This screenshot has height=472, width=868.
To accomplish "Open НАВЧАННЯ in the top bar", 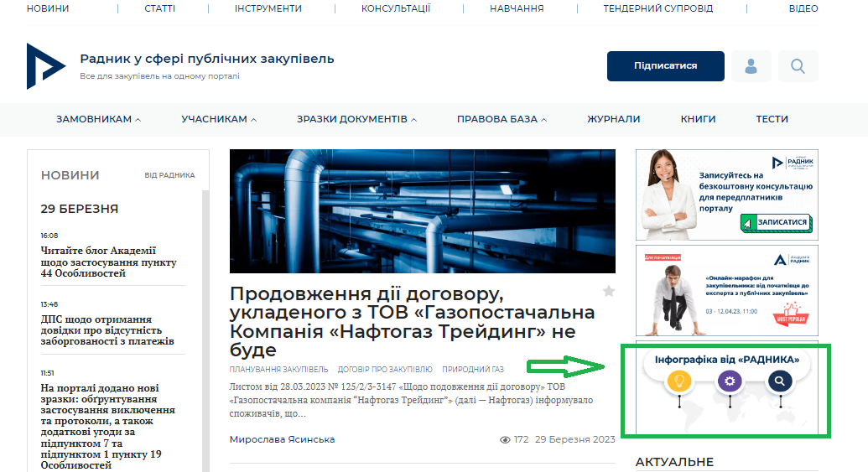I will coord(517,8).
